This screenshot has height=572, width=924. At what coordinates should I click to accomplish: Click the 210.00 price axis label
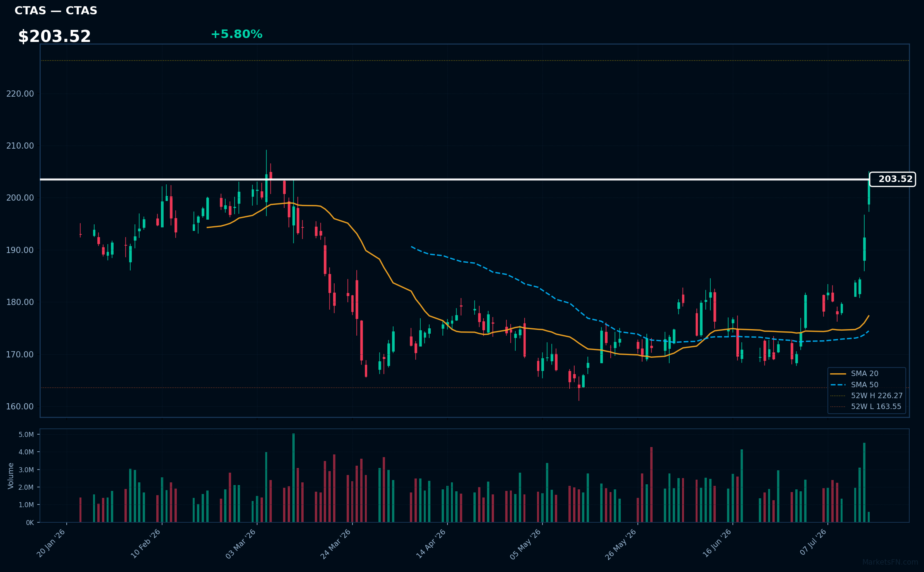20,146
